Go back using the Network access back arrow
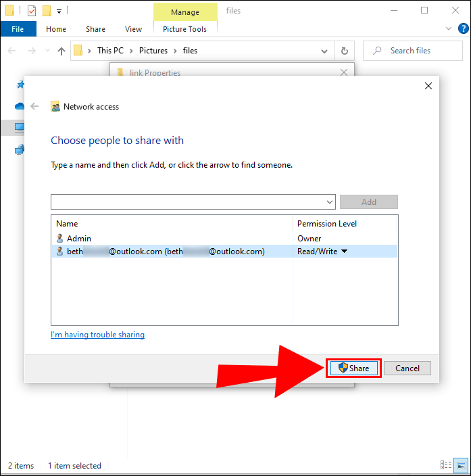The image size is (471, 476). [34, 106]
